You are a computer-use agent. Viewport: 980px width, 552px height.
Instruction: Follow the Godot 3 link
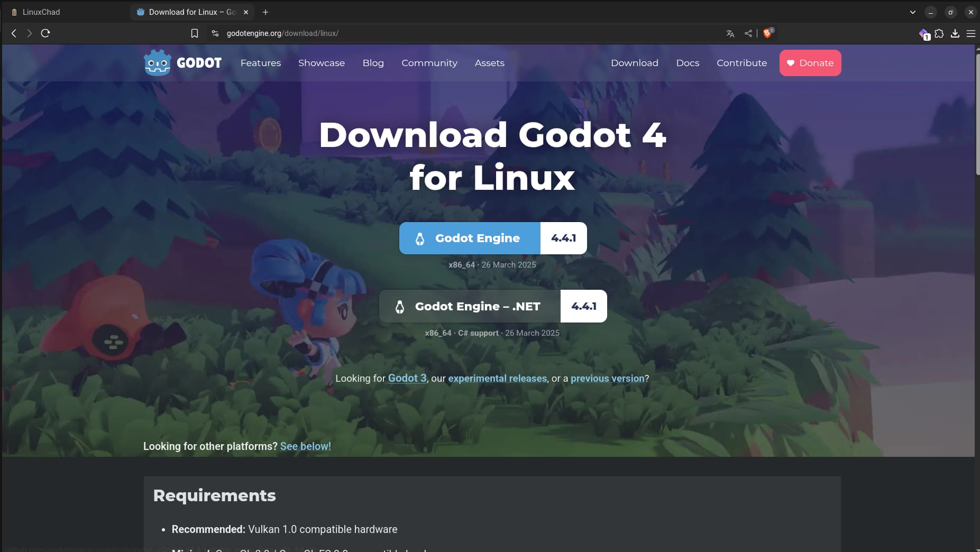tap(407, 378)
